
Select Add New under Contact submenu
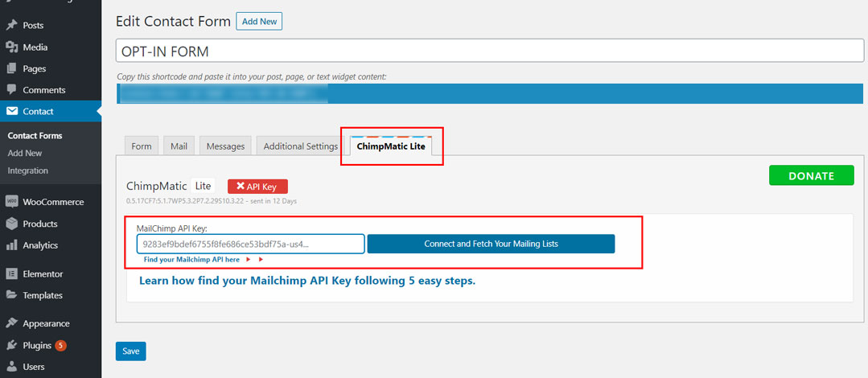[x=25, y=153]
